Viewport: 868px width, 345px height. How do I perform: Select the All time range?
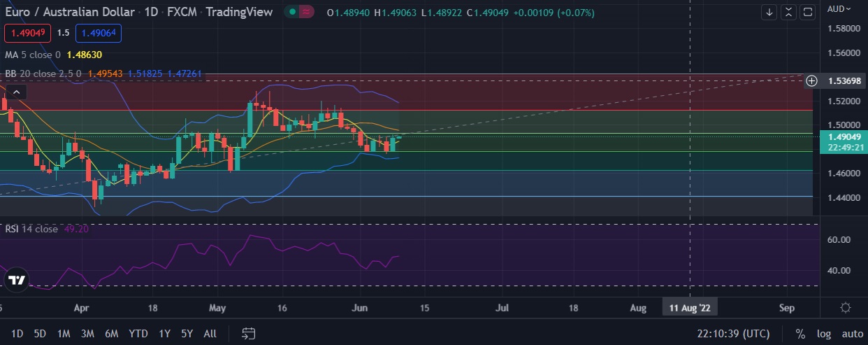coord(210,334)
